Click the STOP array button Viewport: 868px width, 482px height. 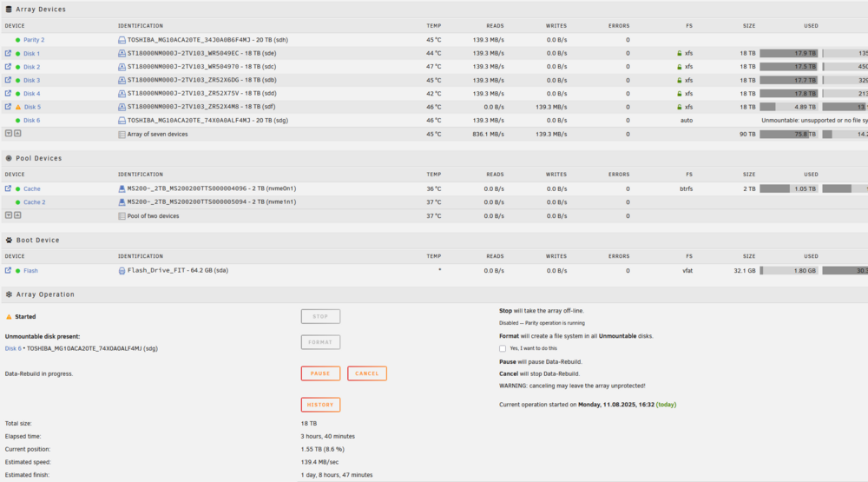tap(320, 316)
